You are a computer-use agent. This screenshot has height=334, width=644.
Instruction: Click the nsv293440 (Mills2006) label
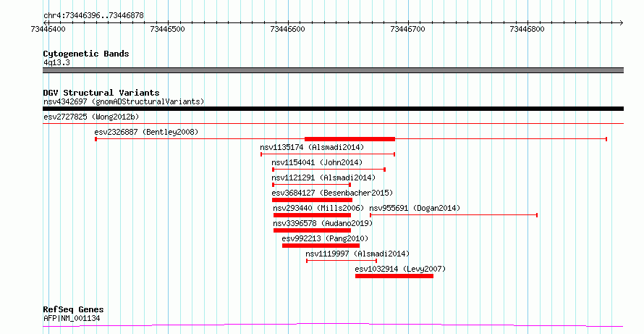pos(318,208)
